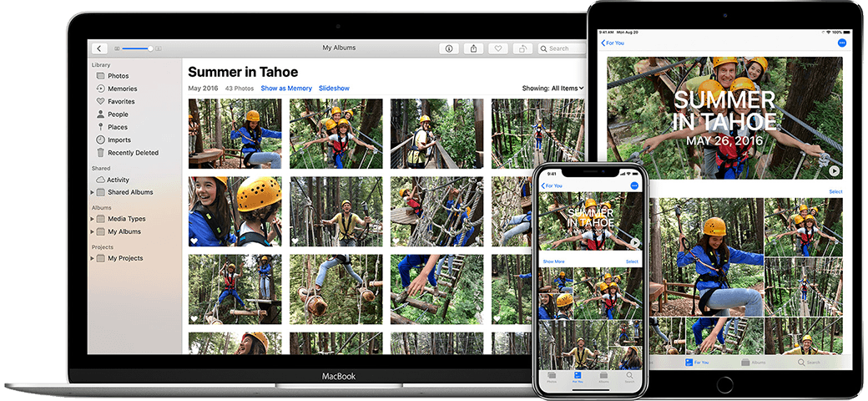Viewport: 868px width, 401px height.
Task: Select Photos in the Library sidebar
Action: [x=119, y=76]
